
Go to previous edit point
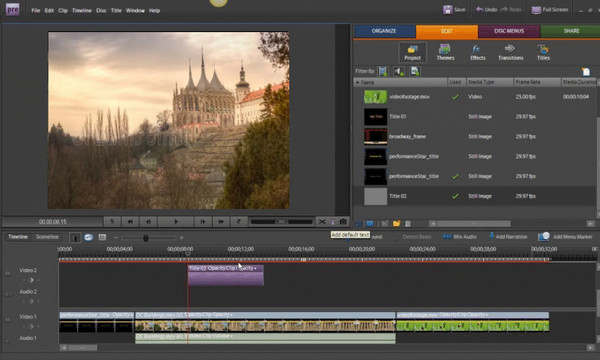tap(112, 222)
